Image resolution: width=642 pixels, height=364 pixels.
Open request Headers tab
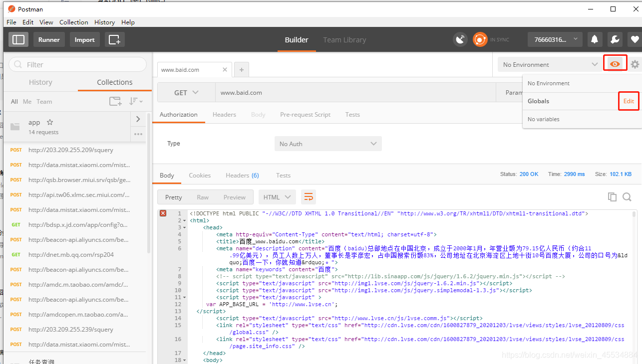point(224,114)
